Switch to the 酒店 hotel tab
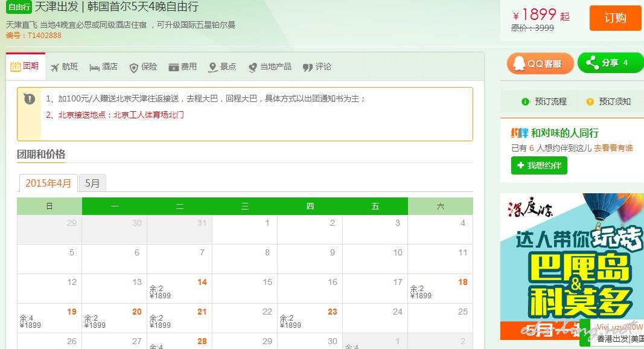Screen dimensions: 644x349 (104, 67)
